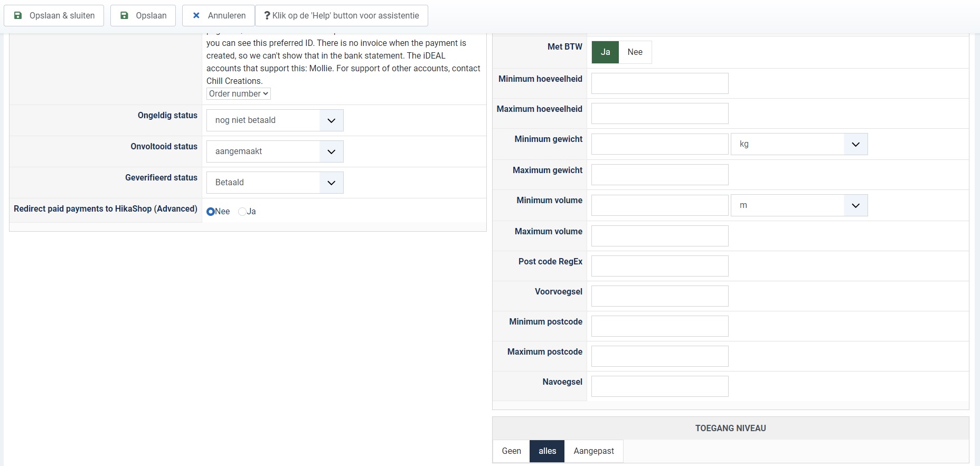Click the X icon on Annuleren
Viewport: 980px width, 466px height.
coord(196,15)
